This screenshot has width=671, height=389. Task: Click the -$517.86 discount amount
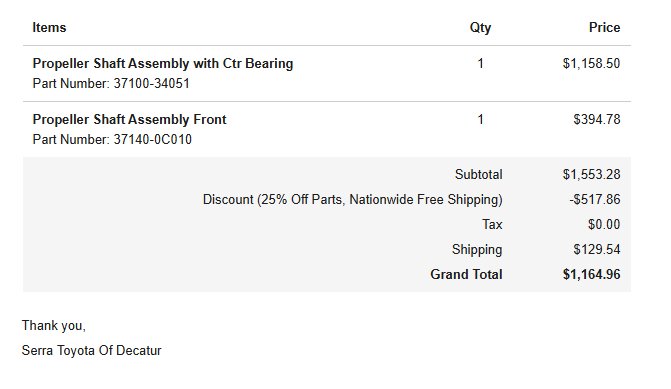click(x=594, y=200)
